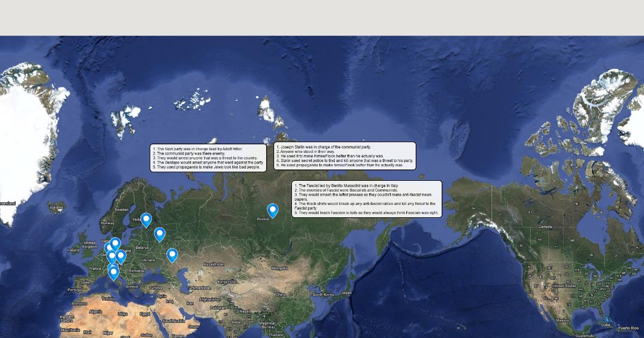This screenshot has height=338, width=644.
Task: Open the pin northeast of Belarus
Action: coord(159,233)
